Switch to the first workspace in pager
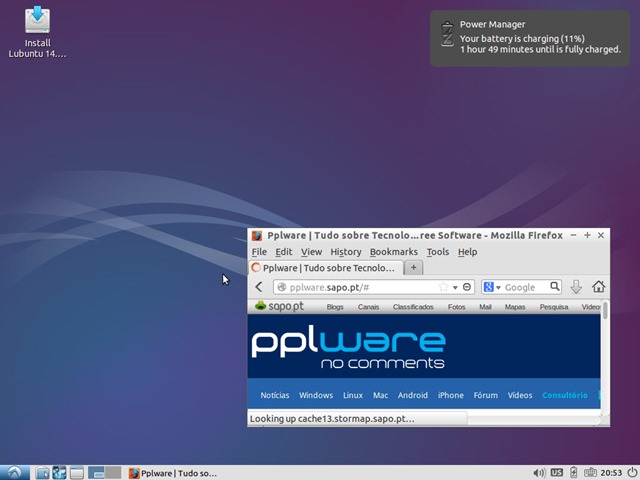Screen dimensions: 640x480 (96, 473)
